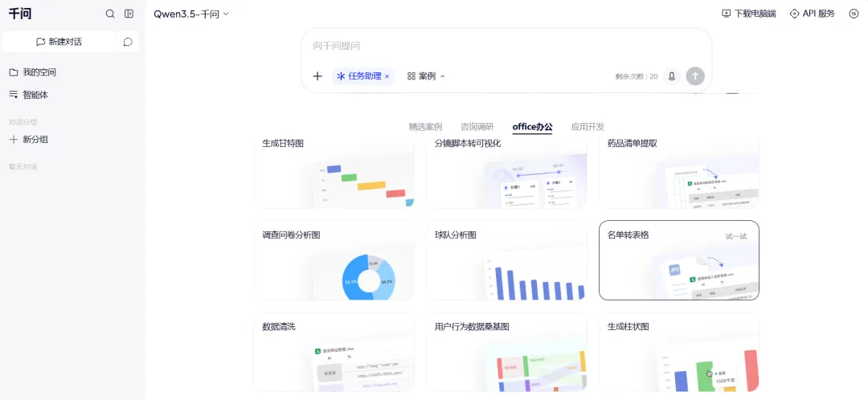
Task: Create a 新分组 group
Action: click(29, 140)
